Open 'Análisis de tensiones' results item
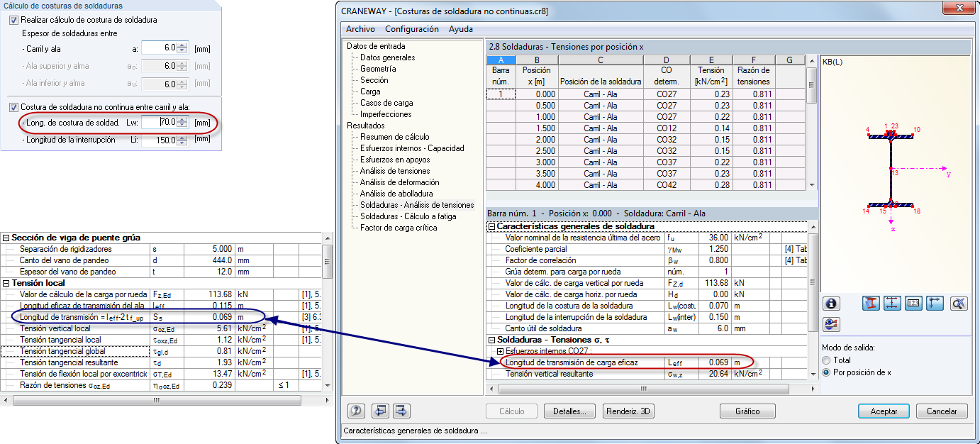This screenshot has width=980, height=444. tap(395, 171)
